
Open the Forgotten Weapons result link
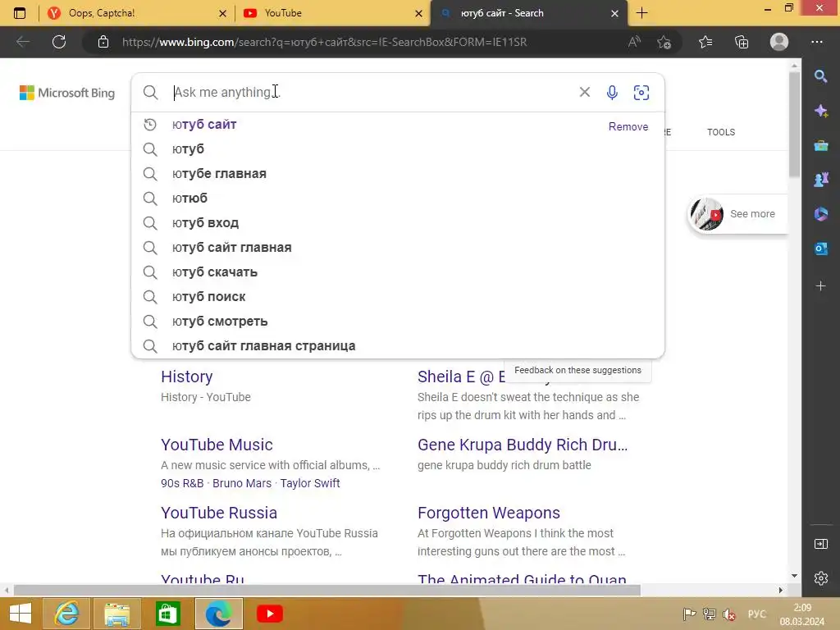point(489,513)
